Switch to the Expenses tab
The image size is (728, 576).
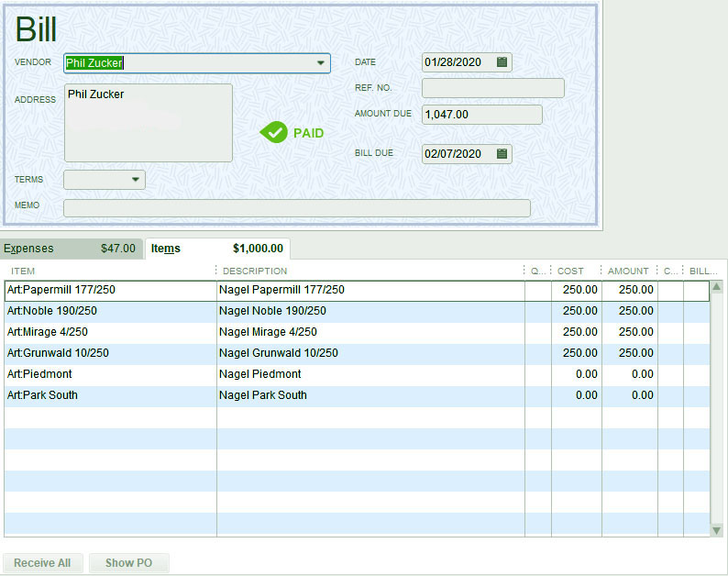71,249
